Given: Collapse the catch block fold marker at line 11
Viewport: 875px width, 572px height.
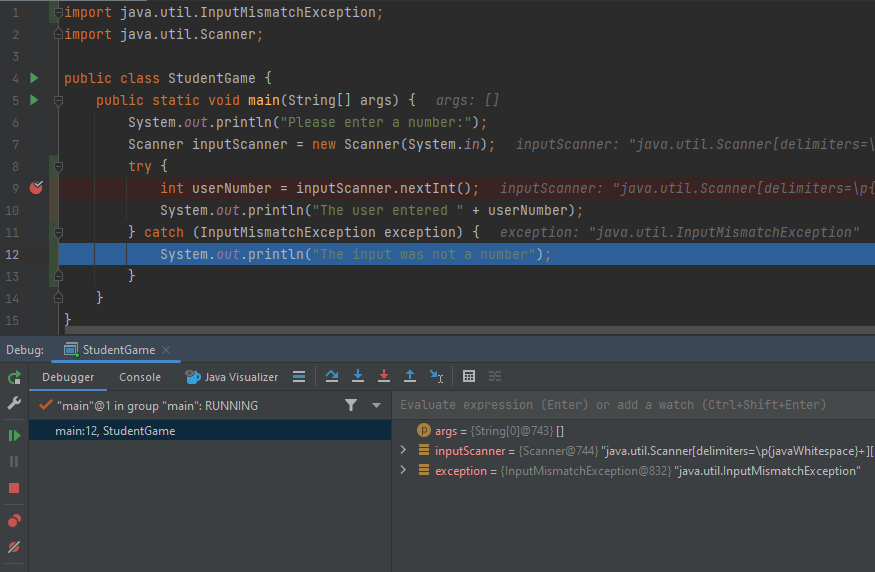Looking at the screenshot, I should (x=58, y=232).
